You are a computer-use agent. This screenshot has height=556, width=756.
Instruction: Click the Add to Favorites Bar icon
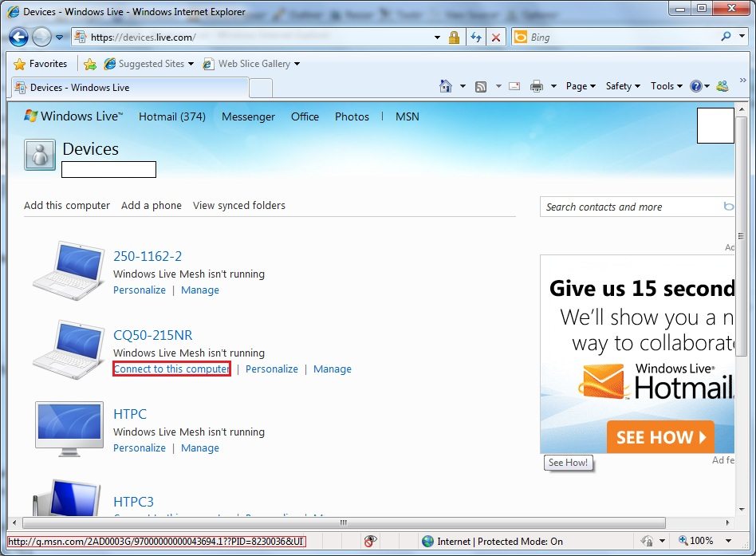coord(89,64)
